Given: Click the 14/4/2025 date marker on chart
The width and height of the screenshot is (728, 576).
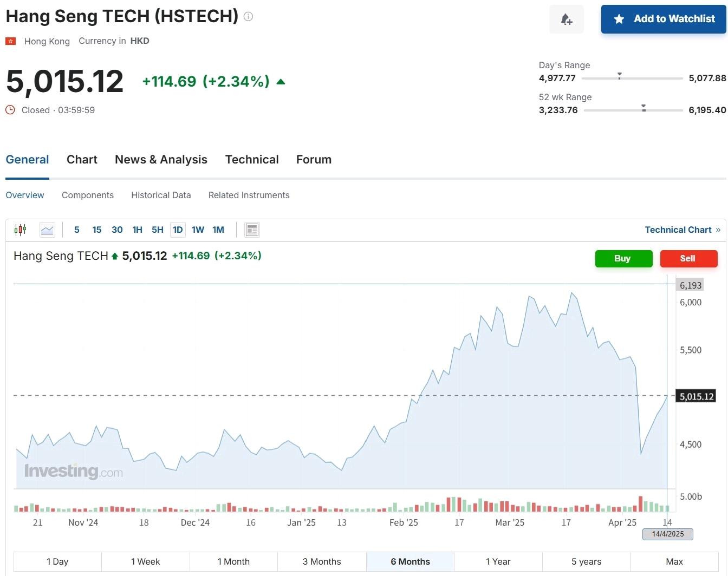Looking at the screenshot, I should click(x=668, y=534).
